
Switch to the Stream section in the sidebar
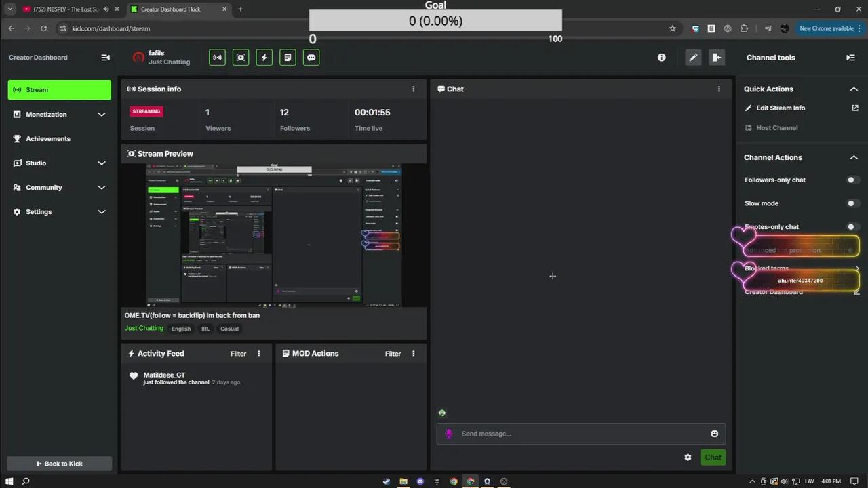coord(59,89)
